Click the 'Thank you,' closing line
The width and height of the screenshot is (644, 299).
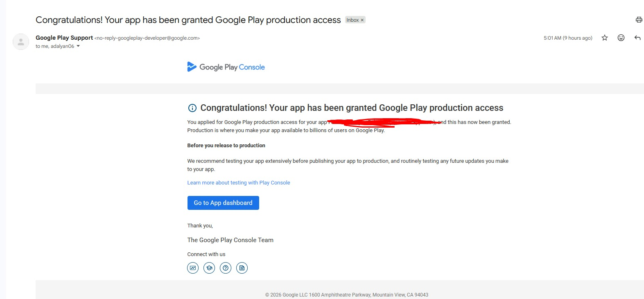coord(200,226)
